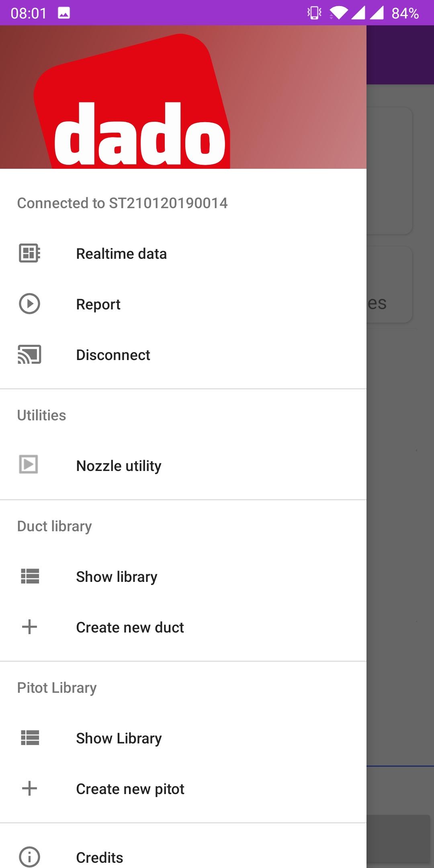
Task: Choose Show library under Duct library
Action: [117, 577]
